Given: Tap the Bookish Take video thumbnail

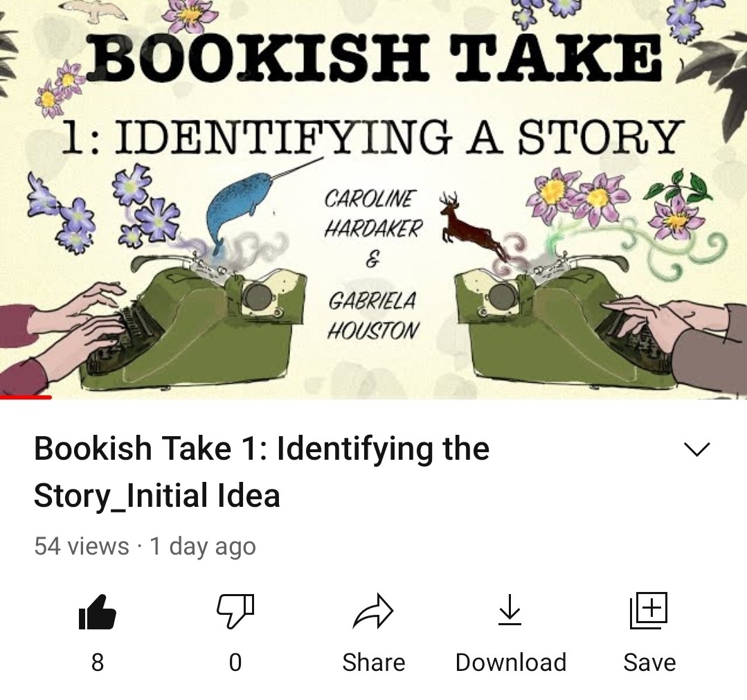Looking at the screenshot, I should click(374, 199).
